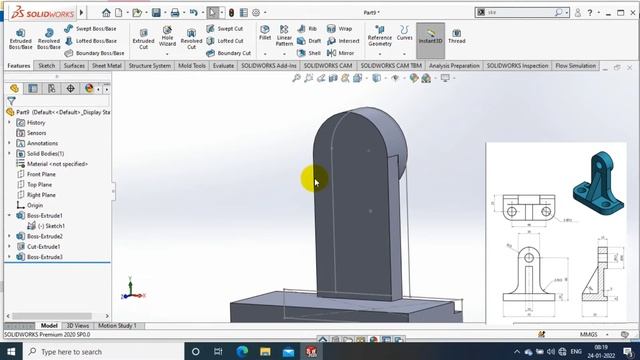Switch to the Surfaces ribbon tab
This screenshot has width=640, height=360.
[x=74, y=66]
